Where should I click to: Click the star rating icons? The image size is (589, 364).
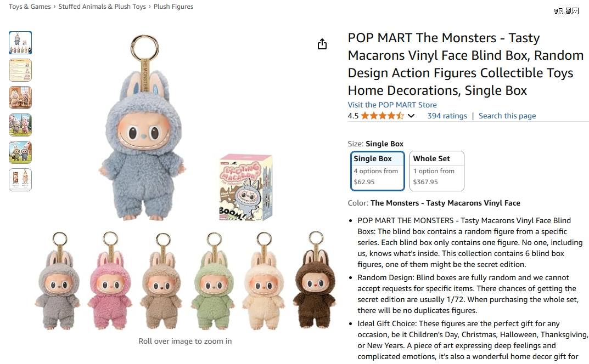click(382, 116)
